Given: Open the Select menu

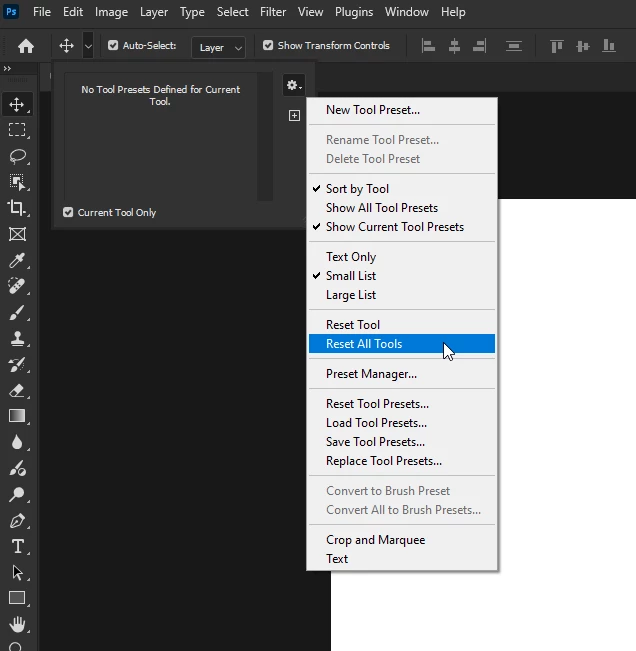Looking at the screenshot, I should click(x=232, y=12).
